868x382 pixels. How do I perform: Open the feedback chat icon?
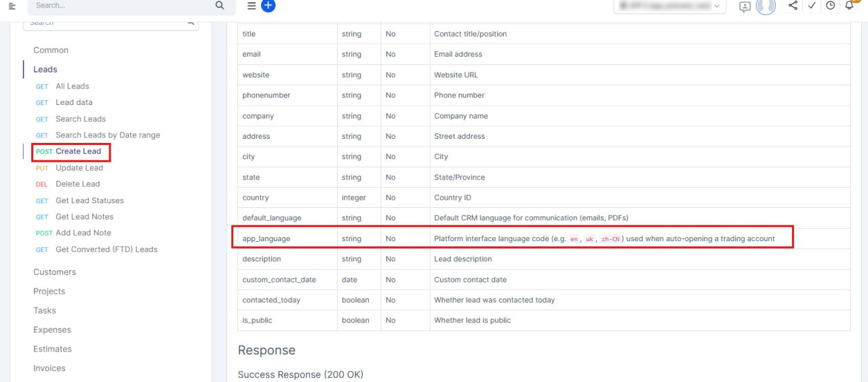tap(745, 7)
